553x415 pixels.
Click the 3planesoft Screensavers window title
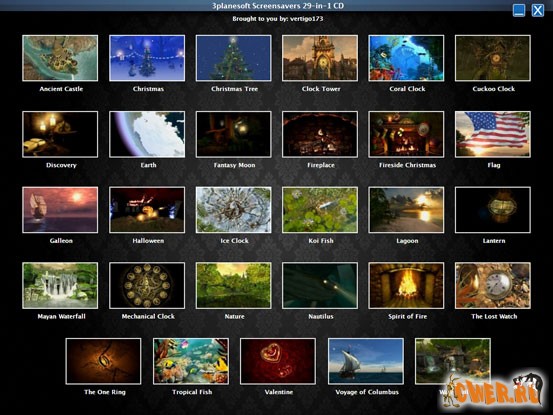(x=278, y=6)
